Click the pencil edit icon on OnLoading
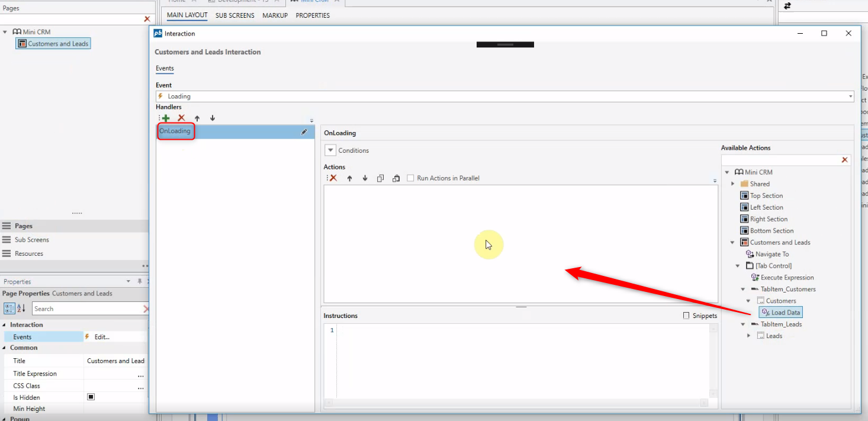This screenshot has height=421, width=868. [x=304, y=132]
